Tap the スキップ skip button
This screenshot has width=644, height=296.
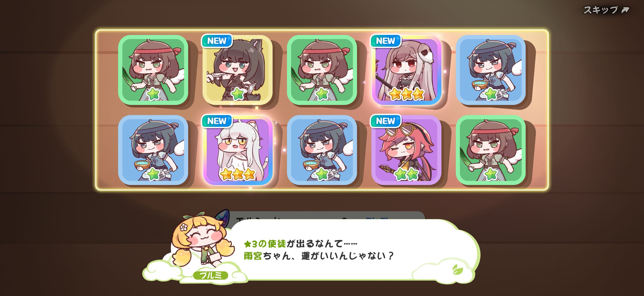coord(606,10)
